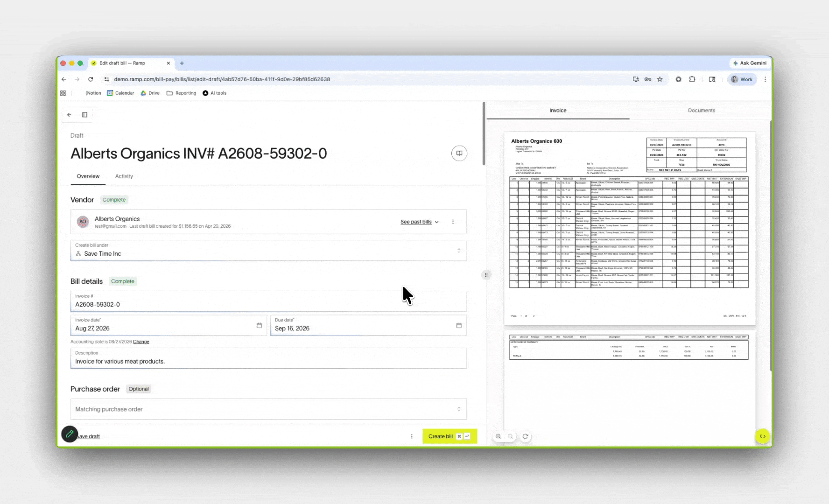Screen dimensions: 829x504
Task: Open the Chrome three-dot menu
Action: pos(765,79)
